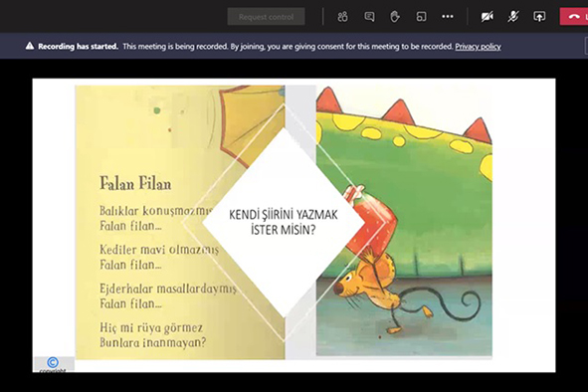The image size is (588, 392).
Task: Click the KENDİ ŞİİRİNİ YAZMAK diamond text
Action: 284,222
